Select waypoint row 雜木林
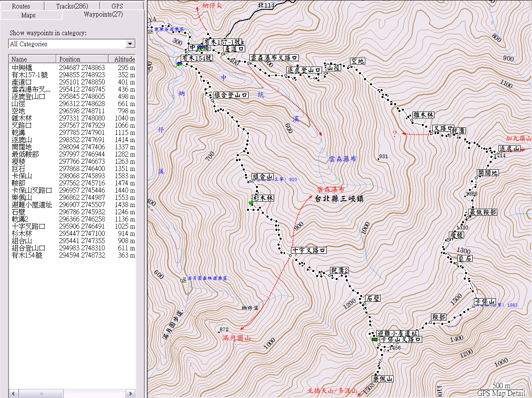 tap(72, 118)
